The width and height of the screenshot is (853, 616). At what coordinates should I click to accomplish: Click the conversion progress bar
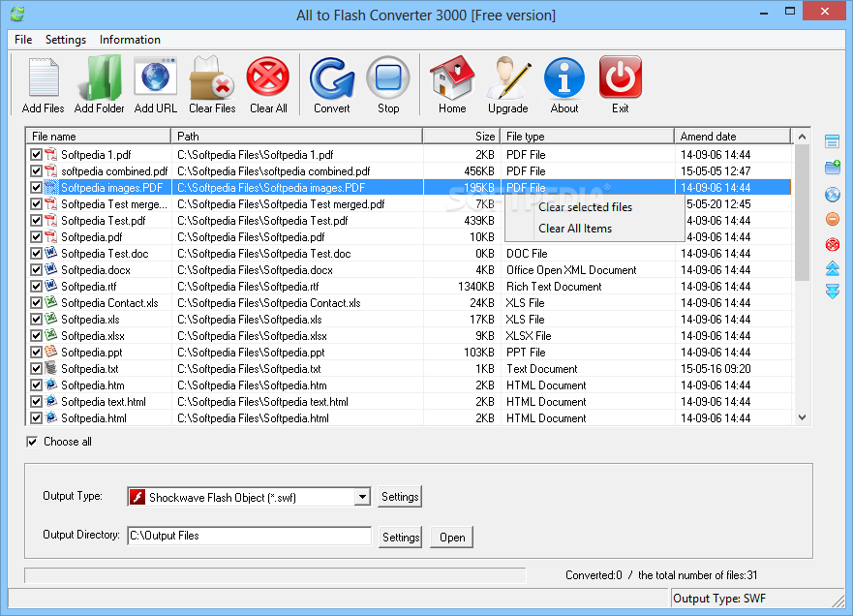tap(275, 575)
